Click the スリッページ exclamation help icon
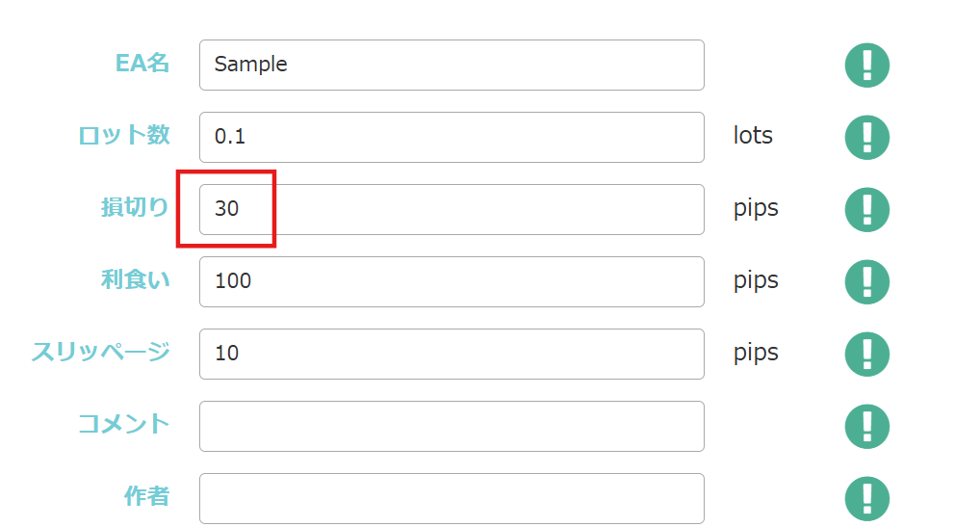 coord(866,354)
